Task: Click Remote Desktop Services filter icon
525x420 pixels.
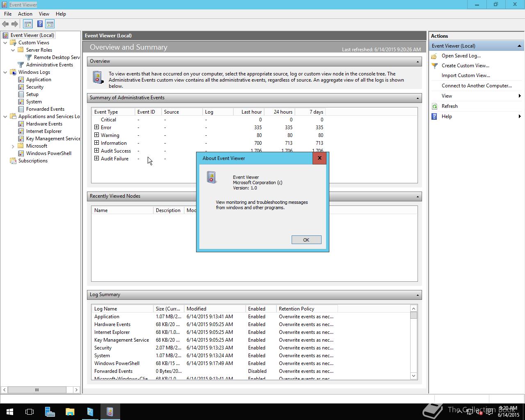Action: [29, 57]
